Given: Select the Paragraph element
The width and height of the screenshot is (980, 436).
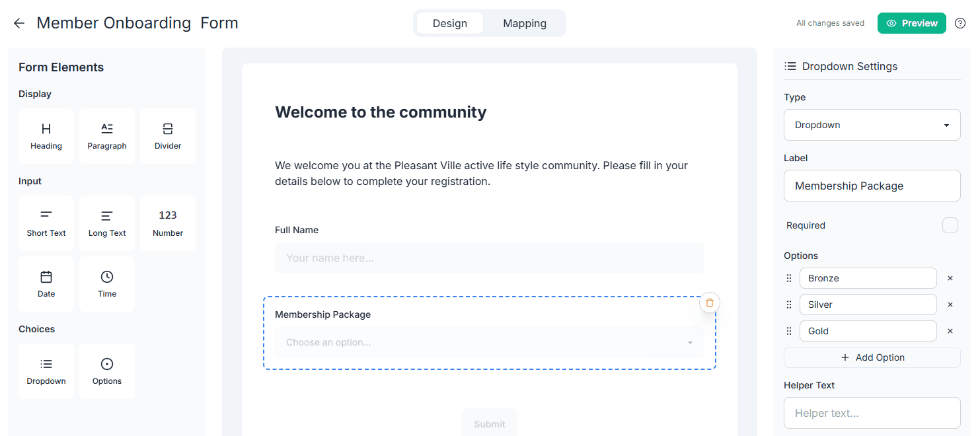Looking at the screenshot, I should 107,135.
